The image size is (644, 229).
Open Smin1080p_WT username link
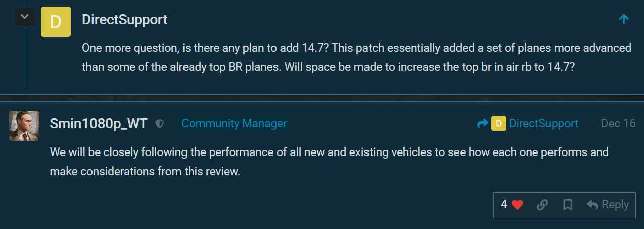99,124
